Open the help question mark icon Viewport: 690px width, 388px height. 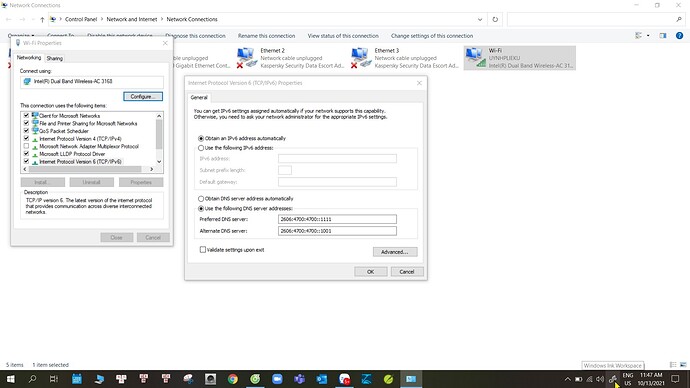point(679,36)
